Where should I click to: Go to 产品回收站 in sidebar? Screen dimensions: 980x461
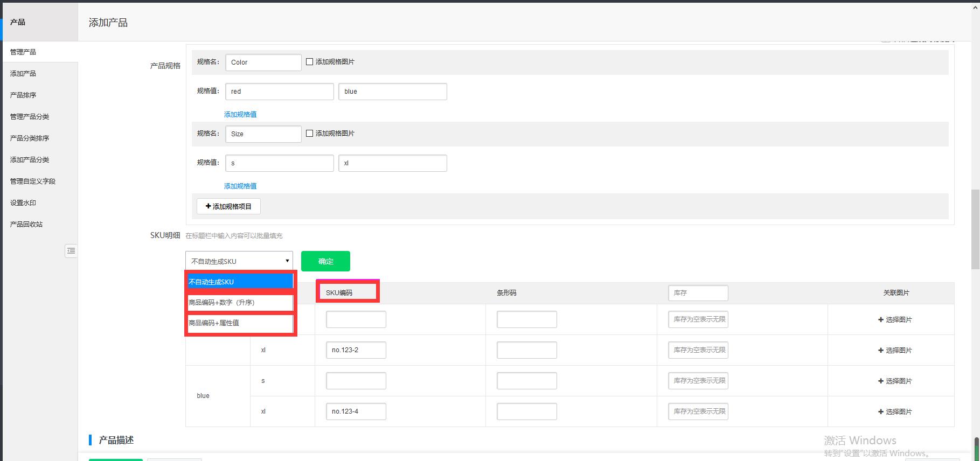point(26,225)
